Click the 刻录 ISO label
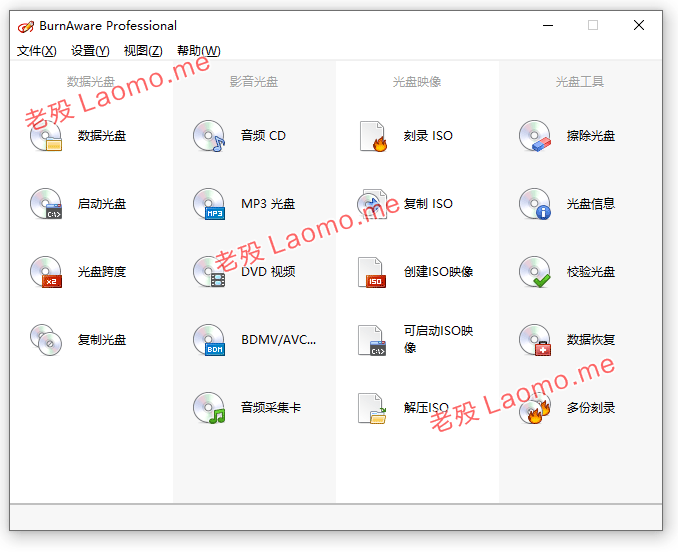The height and width of the screenshot is (552, 678). pos(428,136)
